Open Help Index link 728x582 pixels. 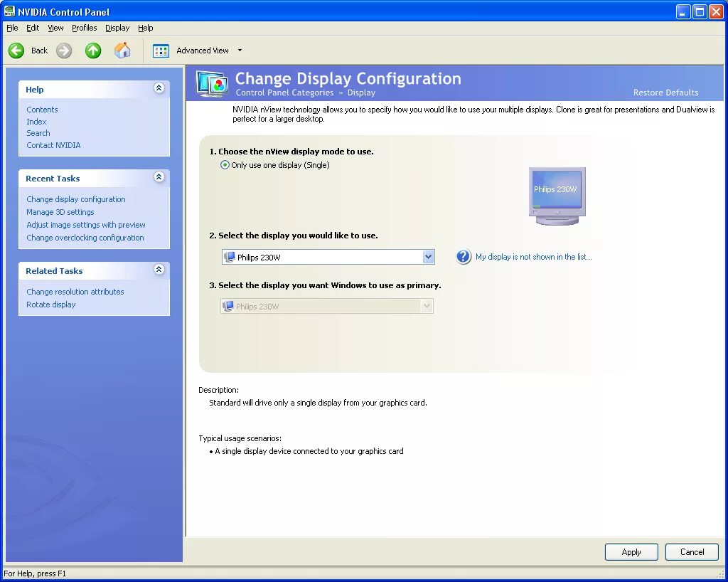point(36,122)
